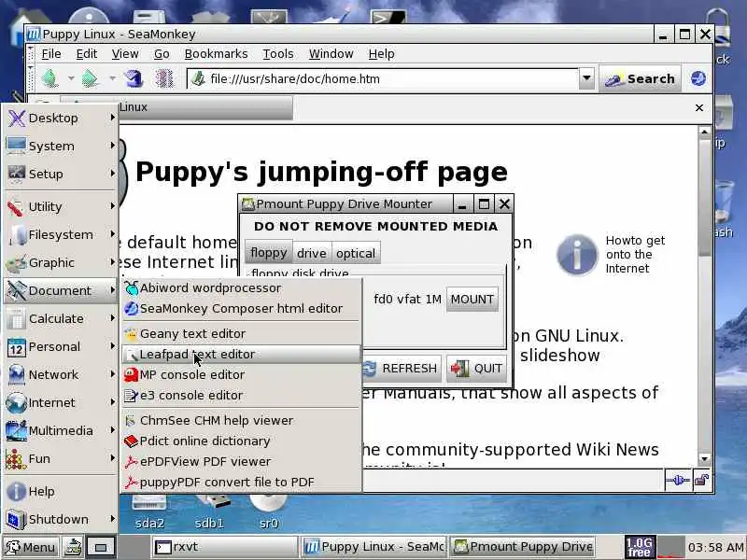Expand the Network submenu

pos(61,374)
